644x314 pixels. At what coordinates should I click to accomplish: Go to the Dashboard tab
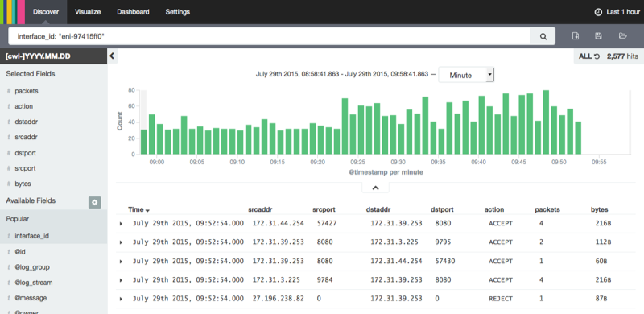133,12
